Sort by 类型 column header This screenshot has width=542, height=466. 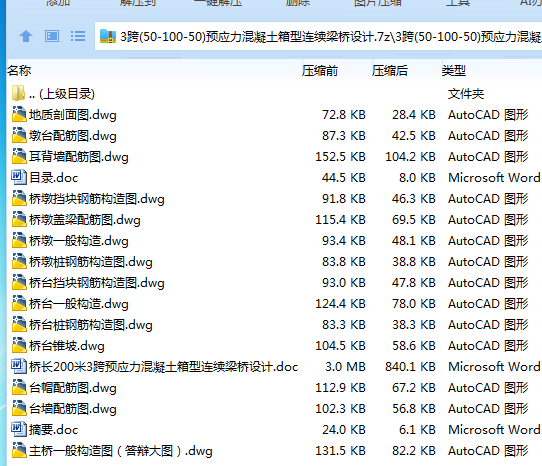coord(454,71)
